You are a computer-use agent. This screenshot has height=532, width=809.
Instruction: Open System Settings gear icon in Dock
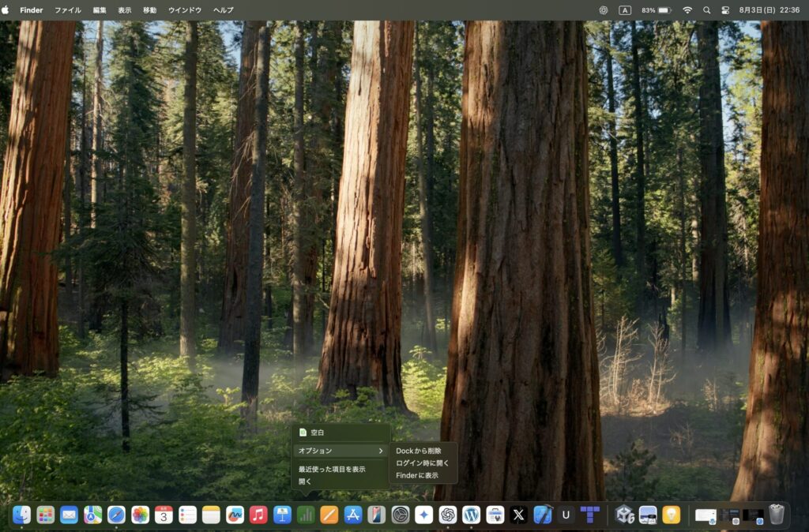(x=401, y=515)
